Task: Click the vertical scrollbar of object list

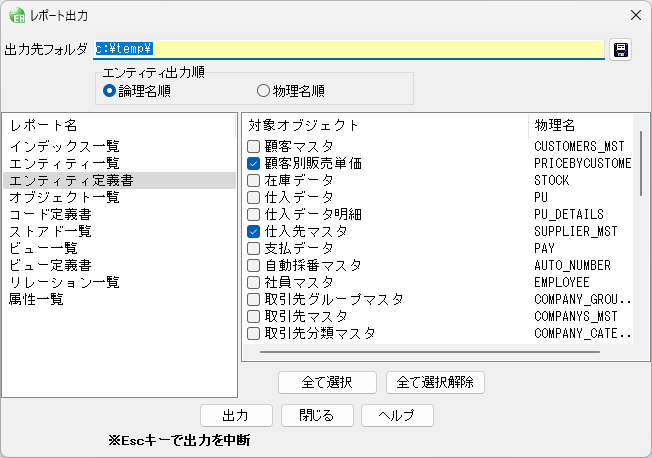Action: pos(641,163)
